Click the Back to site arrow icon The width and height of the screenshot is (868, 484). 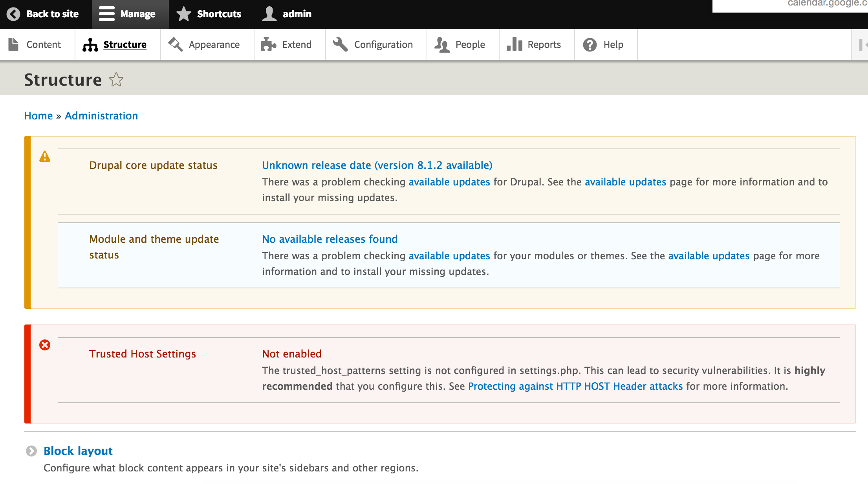pyautogui.click(x=13, y=14)
